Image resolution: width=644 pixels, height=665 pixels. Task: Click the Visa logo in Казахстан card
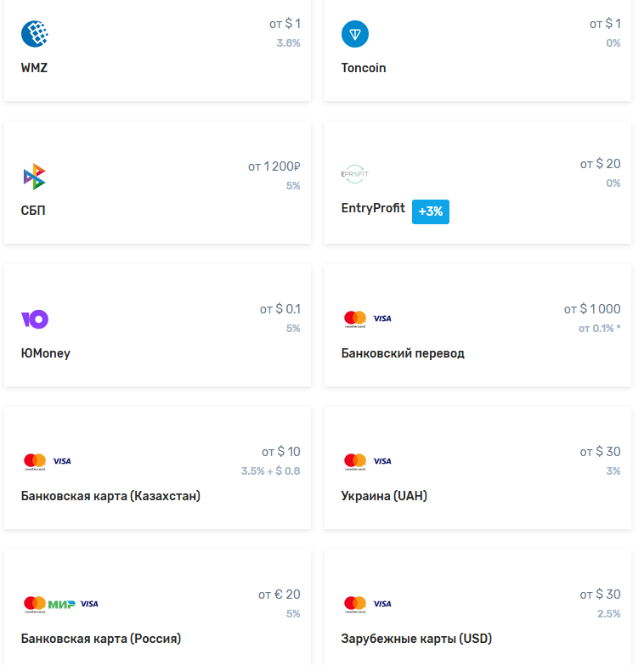coord(62,461)
